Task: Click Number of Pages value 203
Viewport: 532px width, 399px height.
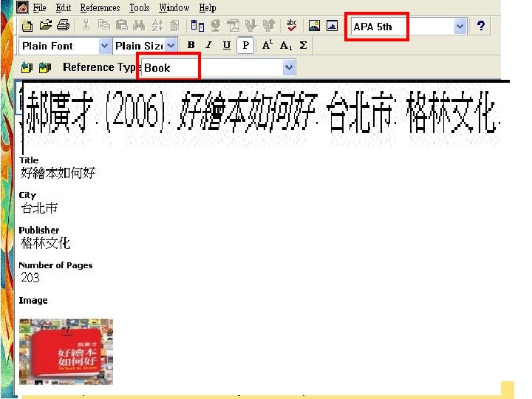Action: pyautogui.click(x=30, y=278)
